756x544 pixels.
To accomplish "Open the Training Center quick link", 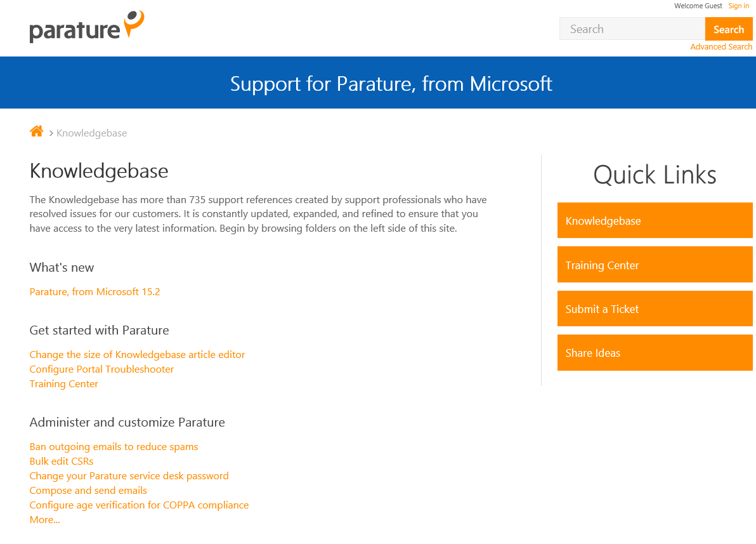I will [655, 264].
